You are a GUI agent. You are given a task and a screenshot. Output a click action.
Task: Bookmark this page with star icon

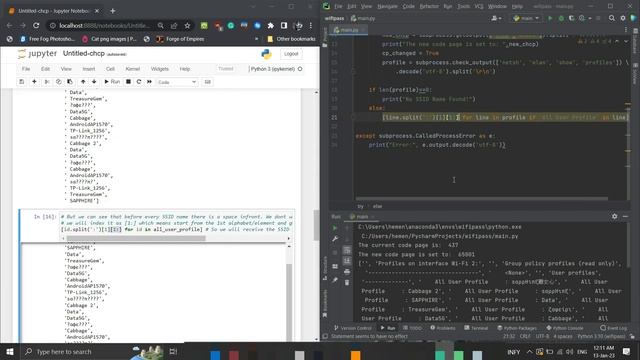click(187, 26)
